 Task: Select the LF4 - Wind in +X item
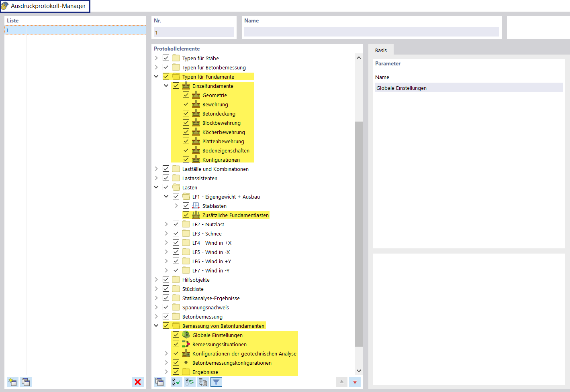pyautogui.click(x=212, y=243)
